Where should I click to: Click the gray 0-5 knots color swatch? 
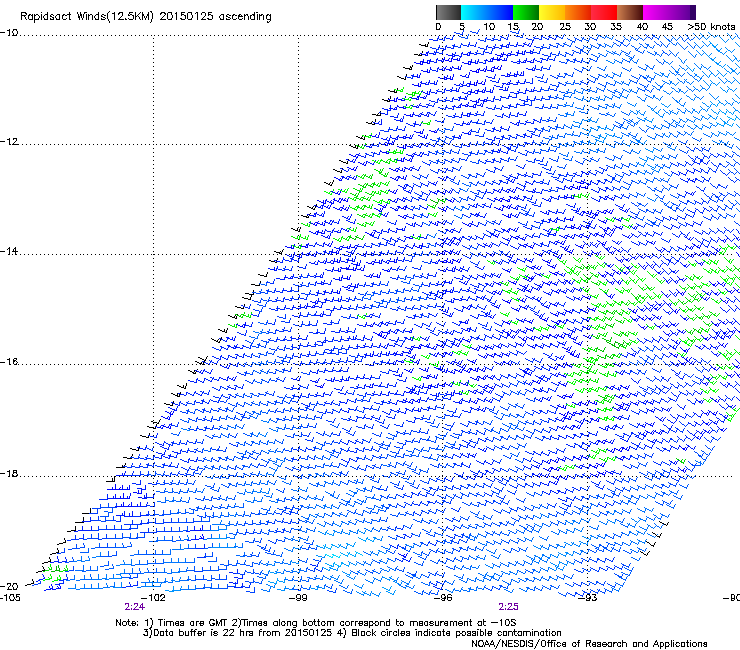click(x=448, y=12)
